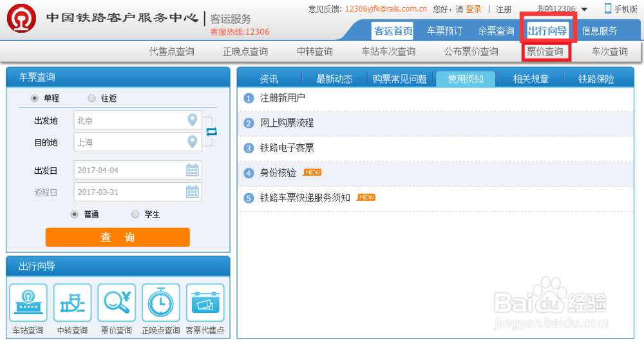The height and width of the screenshot is (345, 644).
Task: Go to 票价查询 submenu item
Action: pos(545,51)
